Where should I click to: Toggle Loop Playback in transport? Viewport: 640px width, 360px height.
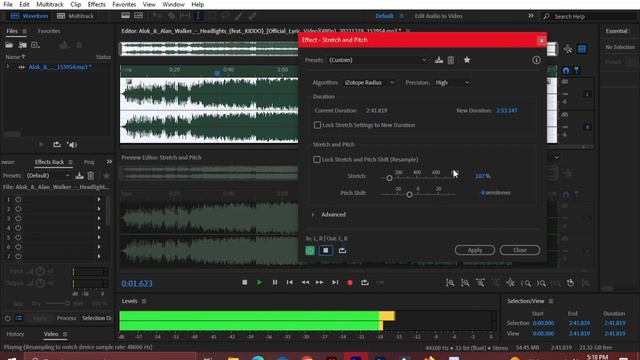(365, 282)
